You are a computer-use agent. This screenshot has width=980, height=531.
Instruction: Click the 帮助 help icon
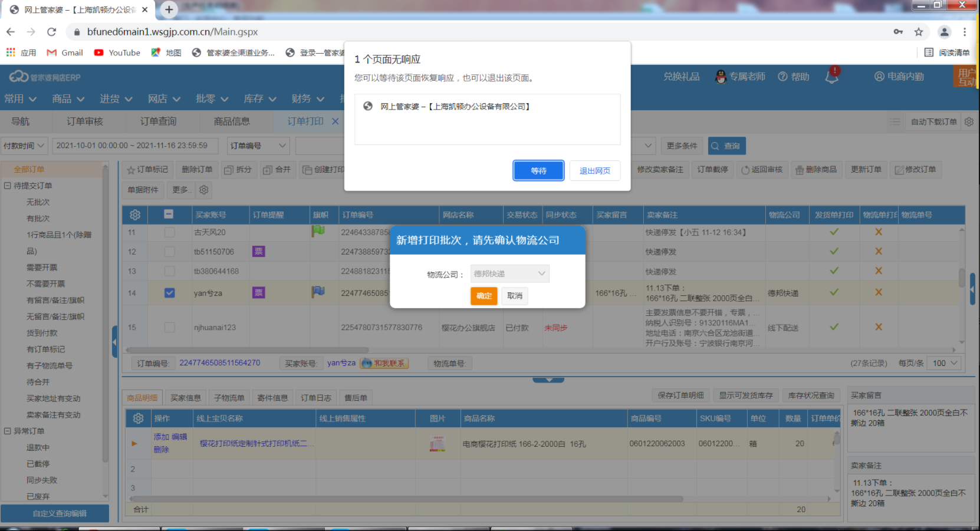tap(794, 77)
